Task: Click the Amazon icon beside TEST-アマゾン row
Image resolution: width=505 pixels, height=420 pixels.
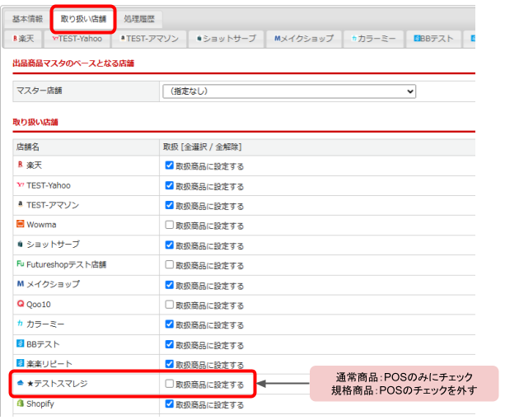Action: pyautogui.click(x=21, y=204)
